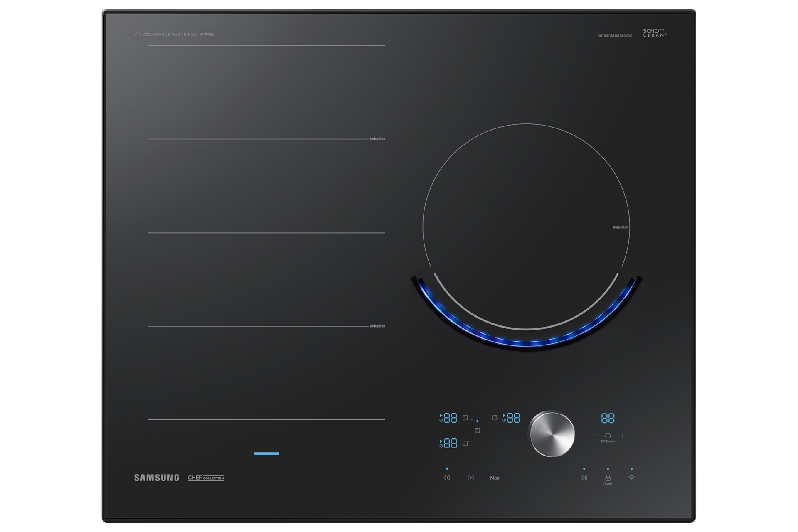Tap the pause/resume icon
The width and height of the screenshot is (798, 532).
[x=584, y=478]
